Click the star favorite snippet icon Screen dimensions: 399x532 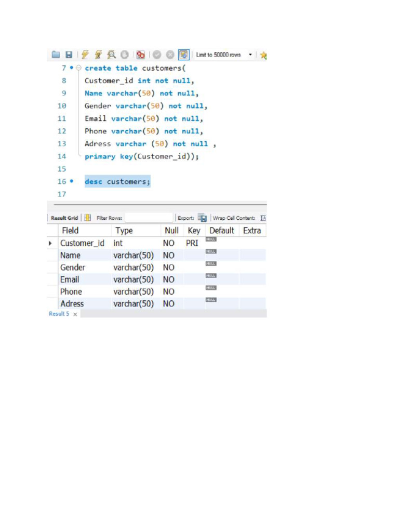coord(263,55)
